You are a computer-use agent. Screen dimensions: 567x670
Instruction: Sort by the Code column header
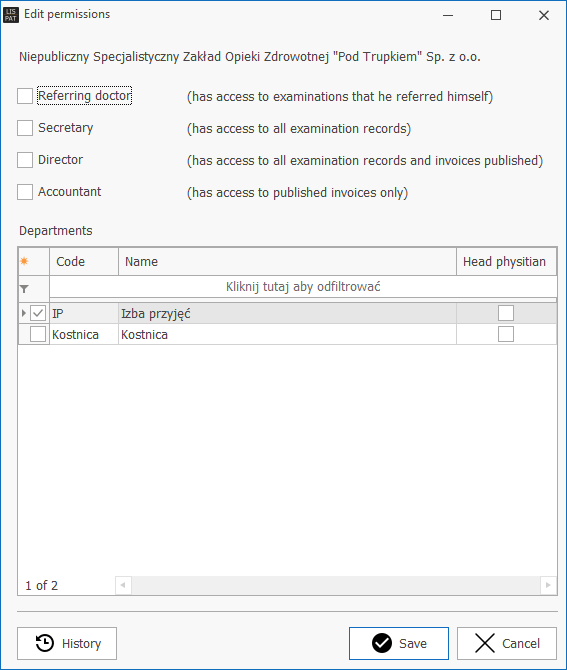[84, 262]
